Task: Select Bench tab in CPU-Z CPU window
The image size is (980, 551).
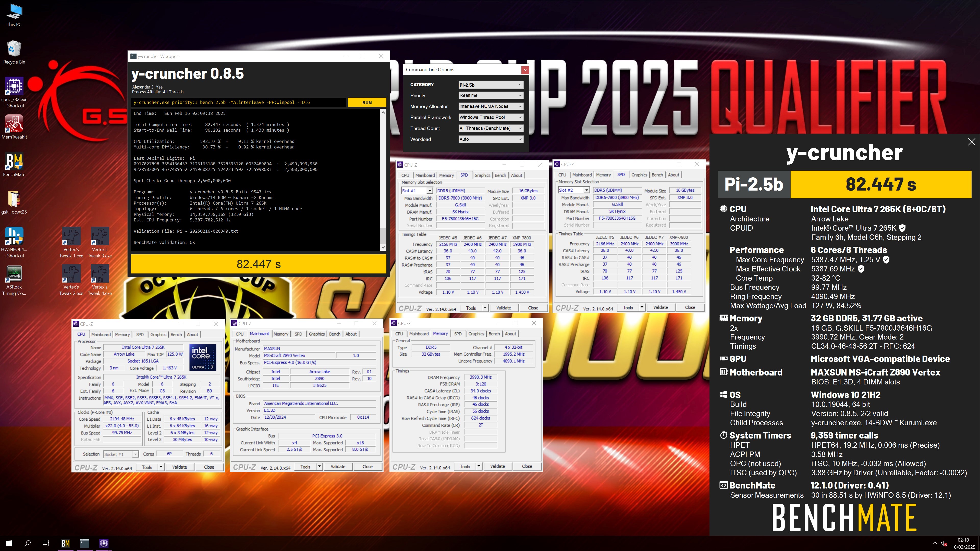Action: coord(176,335)
